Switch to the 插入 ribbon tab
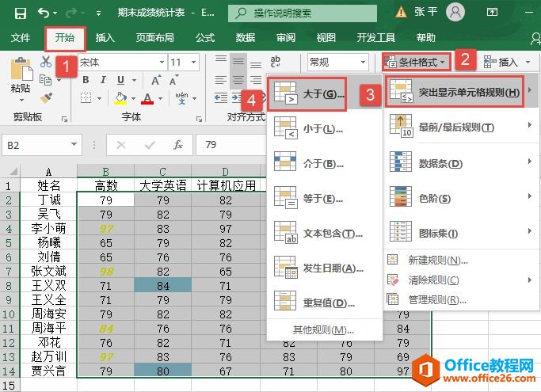Viewport: 541px width, 392px height. pos(105,37)
